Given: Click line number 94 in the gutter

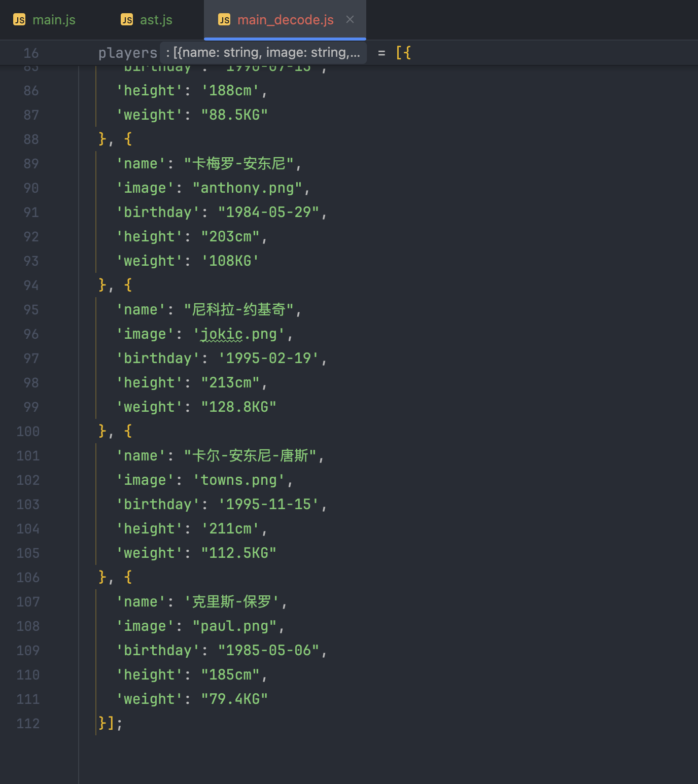Looking at the screenshot, I should 31,286.
